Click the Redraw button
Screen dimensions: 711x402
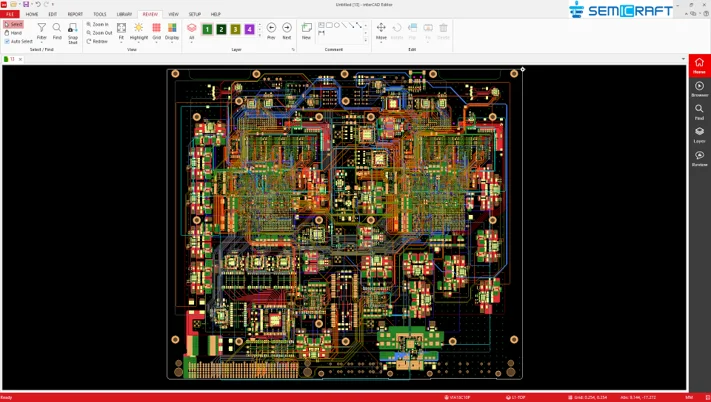pyautogui.click(x=98, y=41)
